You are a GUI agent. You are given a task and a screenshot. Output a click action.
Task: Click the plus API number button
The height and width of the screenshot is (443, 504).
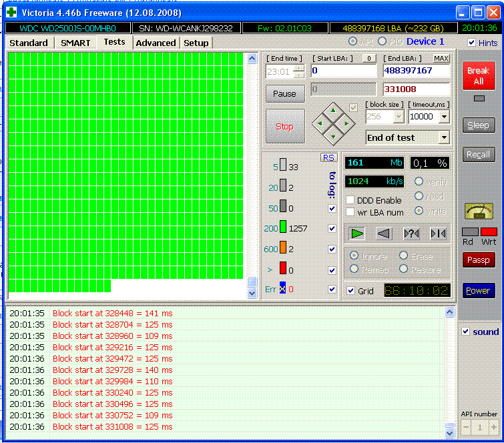pyautogui.click(x=493, y=427)
